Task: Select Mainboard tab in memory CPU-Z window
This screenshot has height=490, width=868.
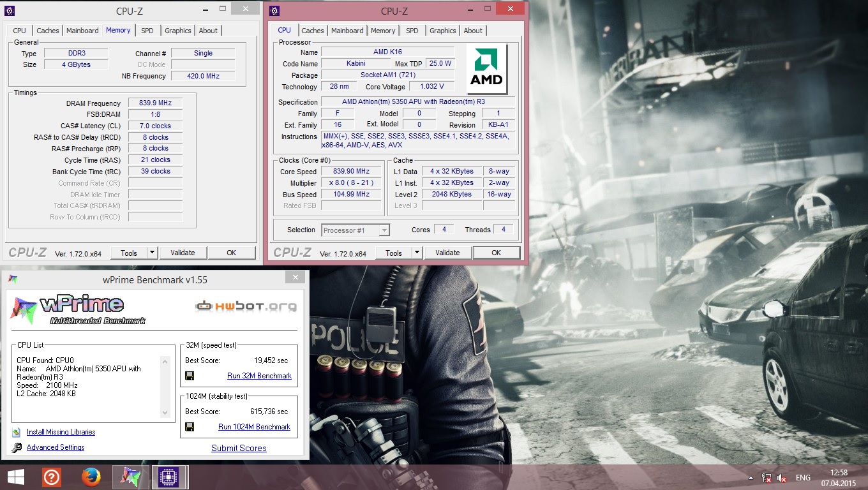Action: (x=82, y=31)
